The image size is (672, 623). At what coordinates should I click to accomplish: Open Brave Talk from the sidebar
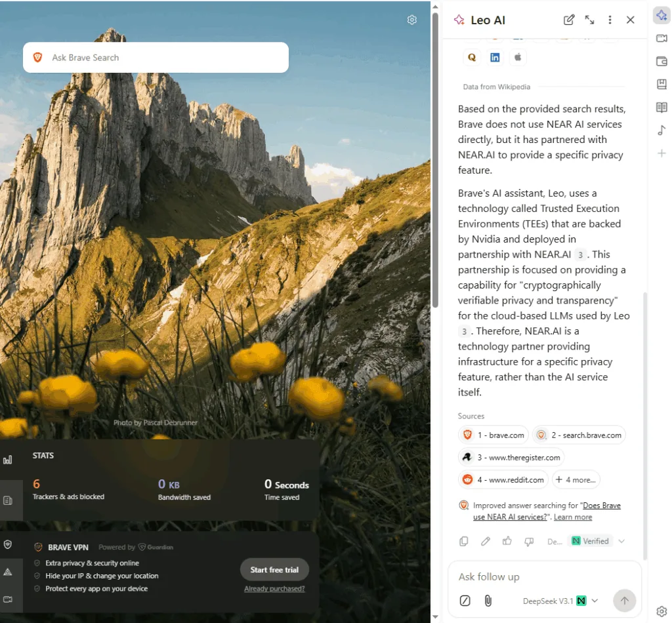661,39
